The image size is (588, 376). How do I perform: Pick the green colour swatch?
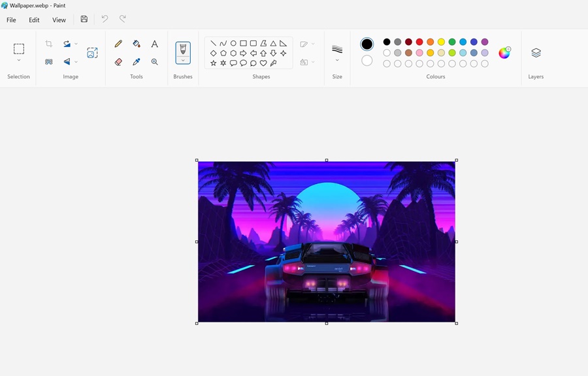[x=452, y=42]
